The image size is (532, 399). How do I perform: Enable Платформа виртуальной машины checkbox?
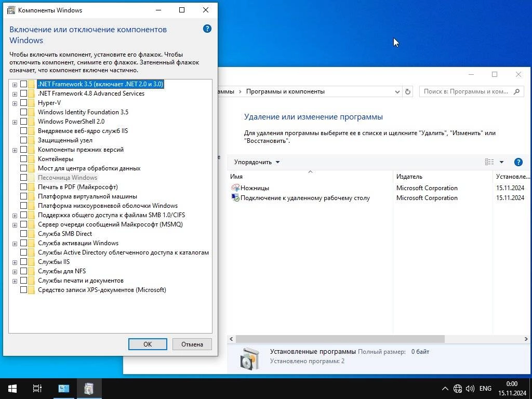click(24, 196)
